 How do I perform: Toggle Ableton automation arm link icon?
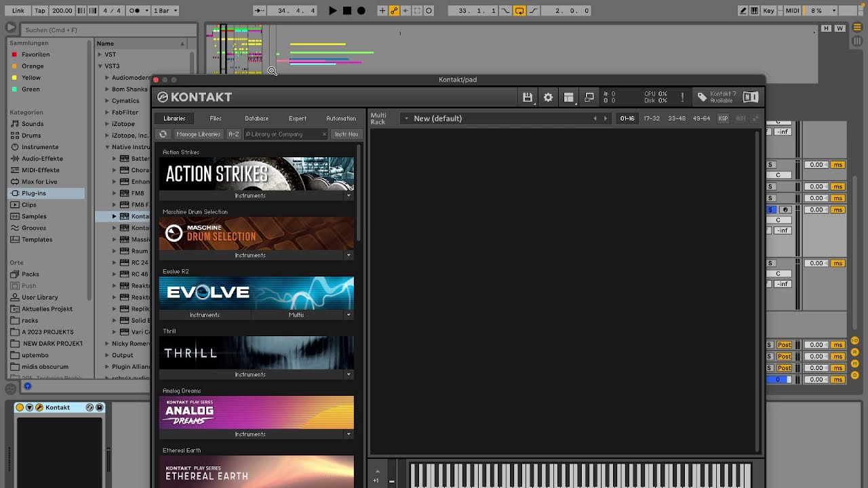394,11
